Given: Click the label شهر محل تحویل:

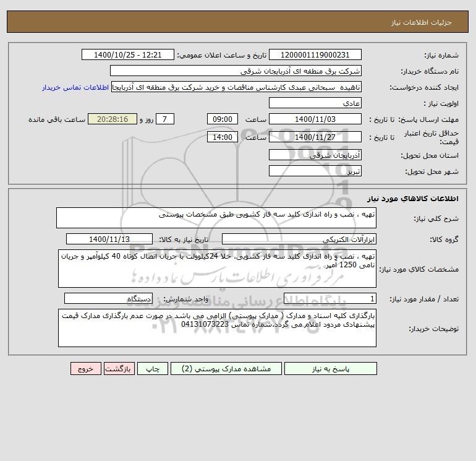Looking at the screenshot, I should coord(432,171).
